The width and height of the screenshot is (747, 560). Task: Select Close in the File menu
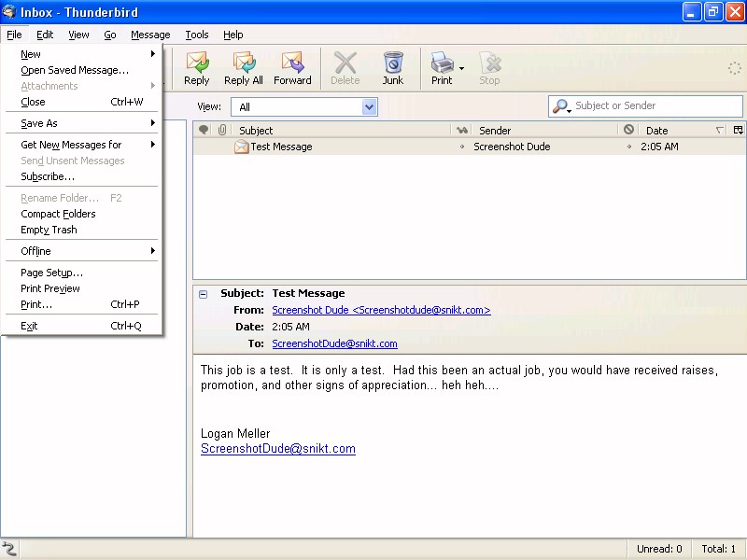pyautogui.click(x=81, y=102)
